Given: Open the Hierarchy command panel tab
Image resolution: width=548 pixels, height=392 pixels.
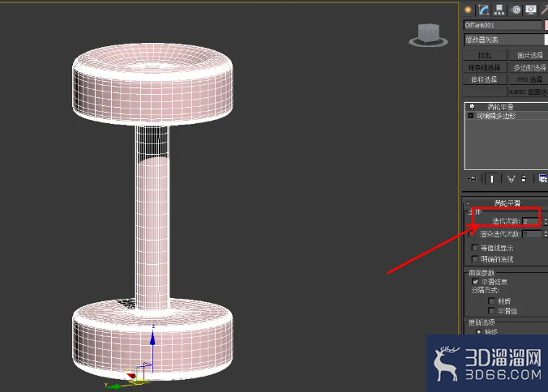Looking at the screenshot, I should click(x=499, y=10).
